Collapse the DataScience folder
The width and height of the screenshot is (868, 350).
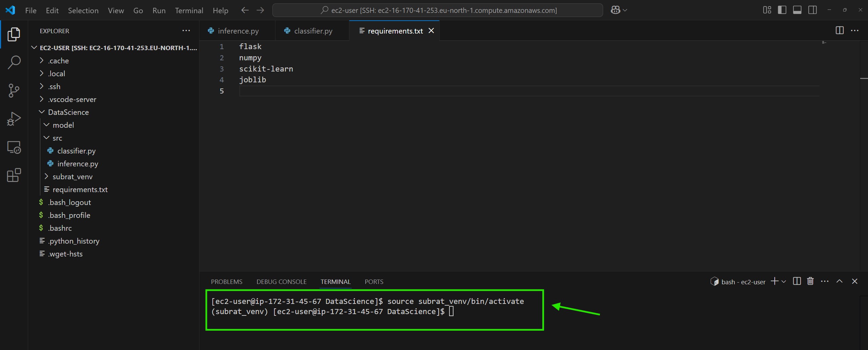[68, 112]
